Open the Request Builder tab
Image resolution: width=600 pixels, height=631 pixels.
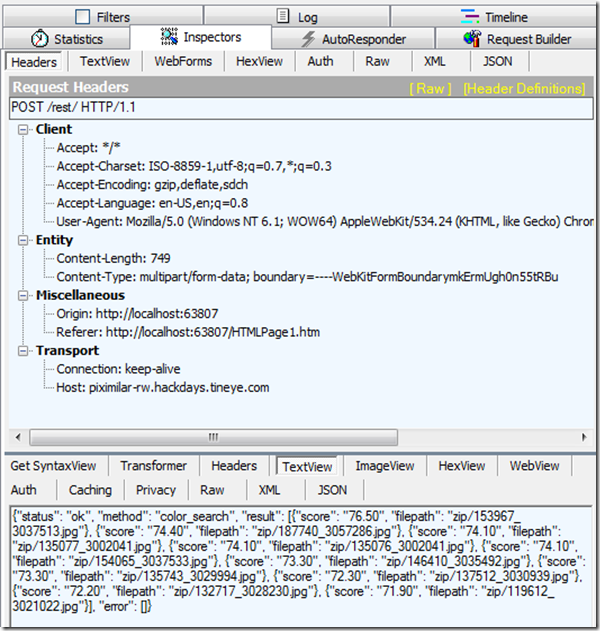(x=517, y=39)
